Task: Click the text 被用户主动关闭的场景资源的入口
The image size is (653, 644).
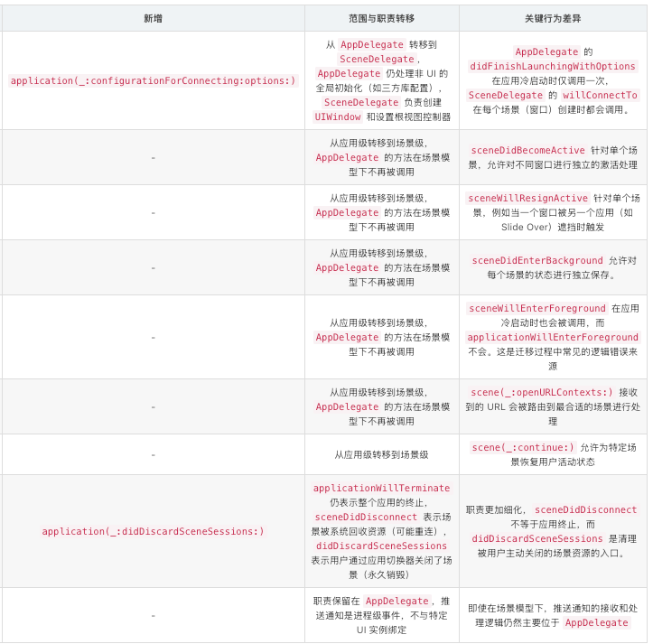Action: click(x=547, y=553)
